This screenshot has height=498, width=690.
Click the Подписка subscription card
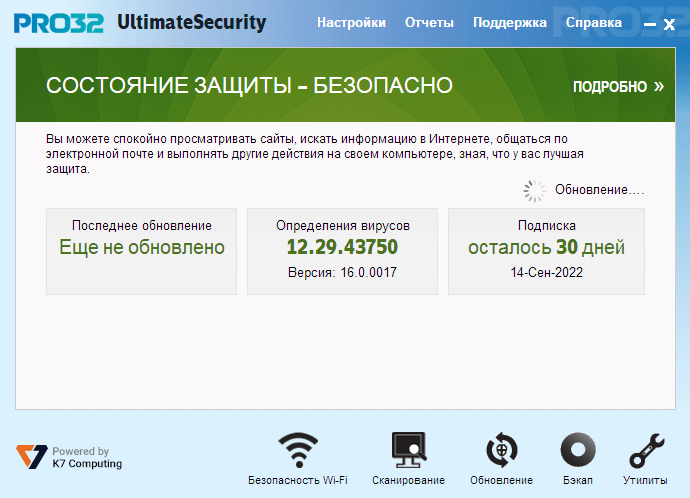(546, 251)
